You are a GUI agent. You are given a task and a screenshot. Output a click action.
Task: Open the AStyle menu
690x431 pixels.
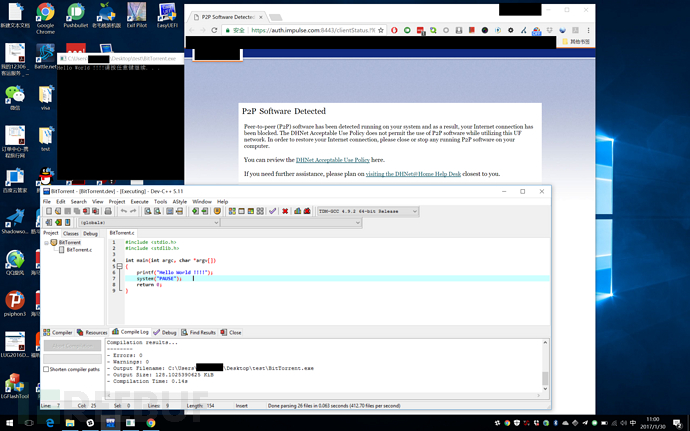180,202
